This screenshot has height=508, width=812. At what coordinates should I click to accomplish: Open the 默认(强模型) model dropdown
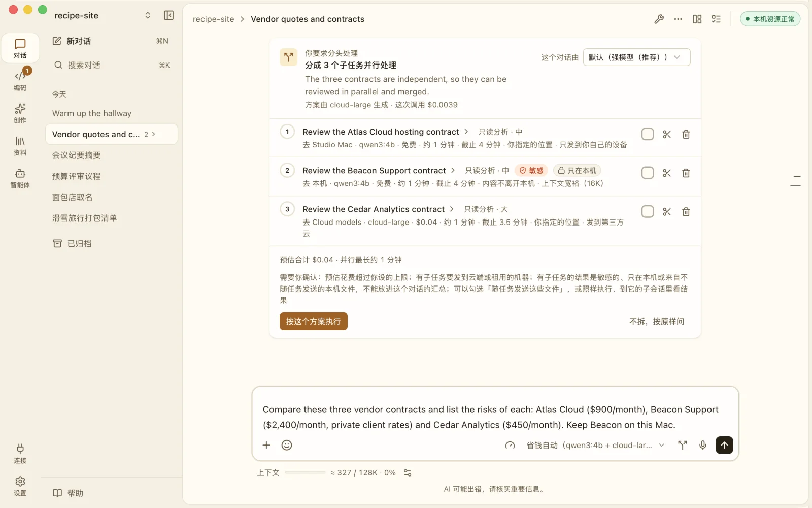click(x=636, y=57)
